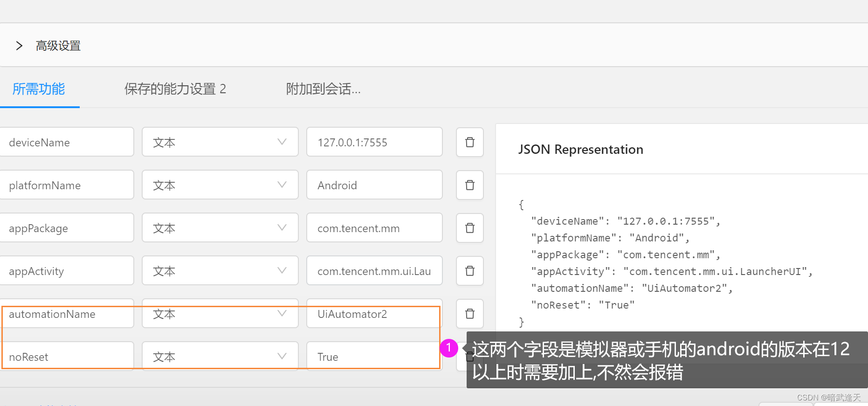Delete the automationName capability row
The width and height of the screenshot is (868, 406).
[x=469, y=314]
